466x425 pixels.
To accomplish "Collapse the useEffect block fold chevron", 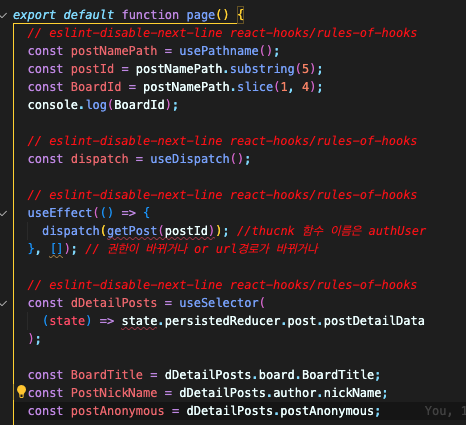I will 4,213.
